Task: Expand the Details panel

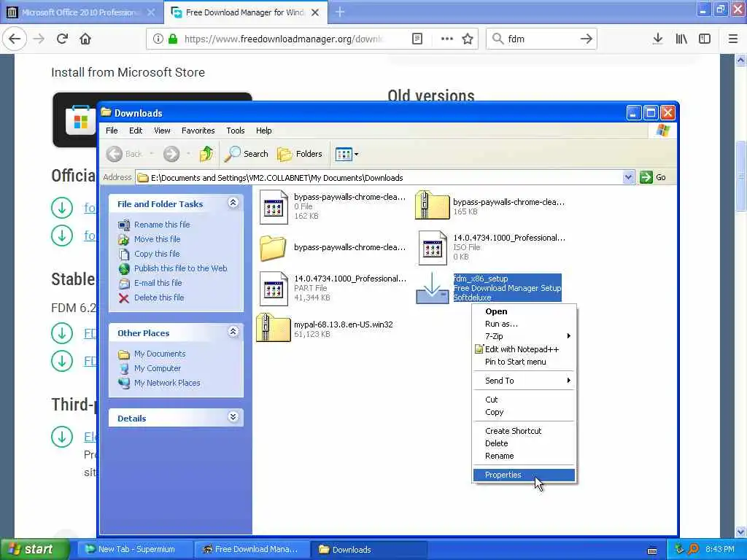Action: pyautogui.click(x=233, y=417)
